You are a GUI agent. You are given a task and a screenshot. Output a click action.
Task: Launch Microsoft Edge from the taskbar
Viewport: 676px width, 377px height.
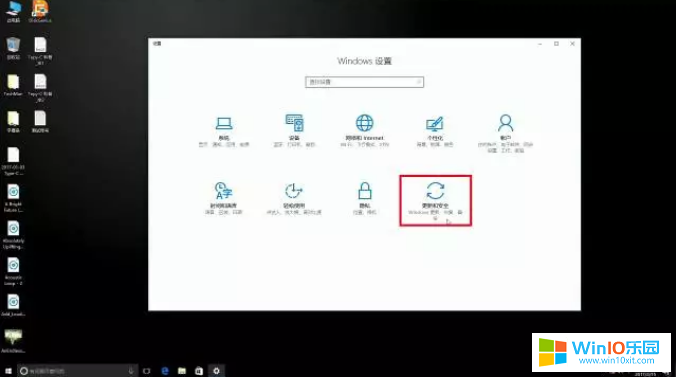coord(165,371)
